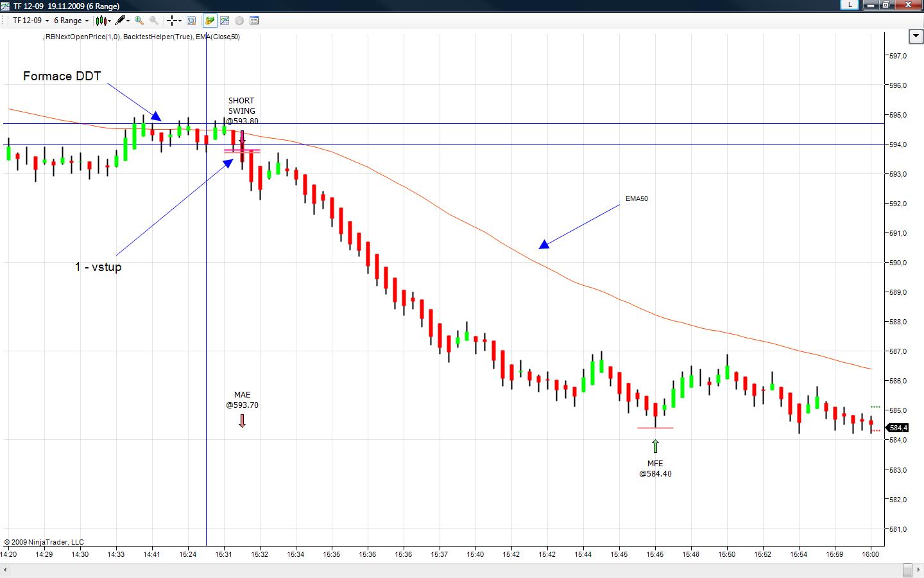Click the 15:37 time axis label
The image size is (924, 578).
[x=440, y=554]
